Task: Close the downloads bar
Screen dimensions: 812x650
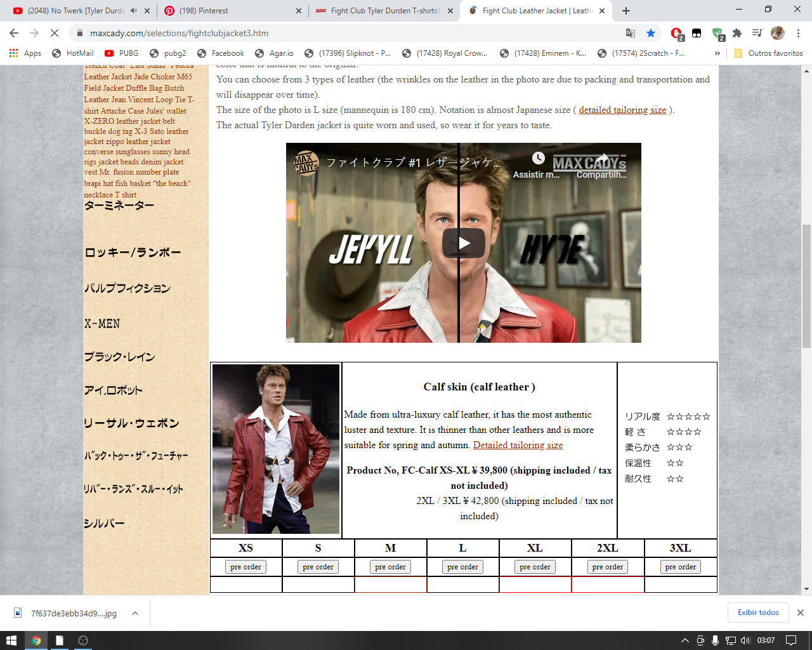Action: point(801,613)
